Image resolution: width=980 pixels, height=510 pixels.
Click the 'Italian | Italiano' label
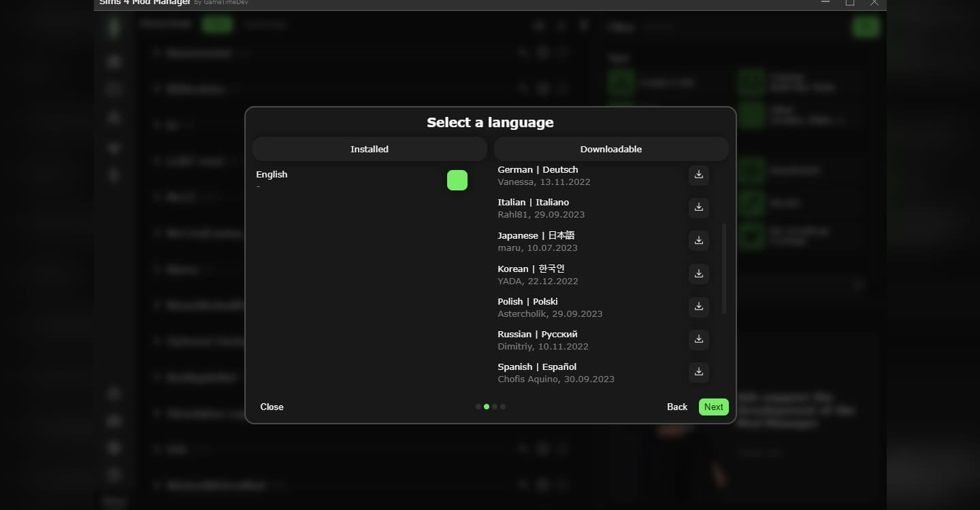coord(533,202)
